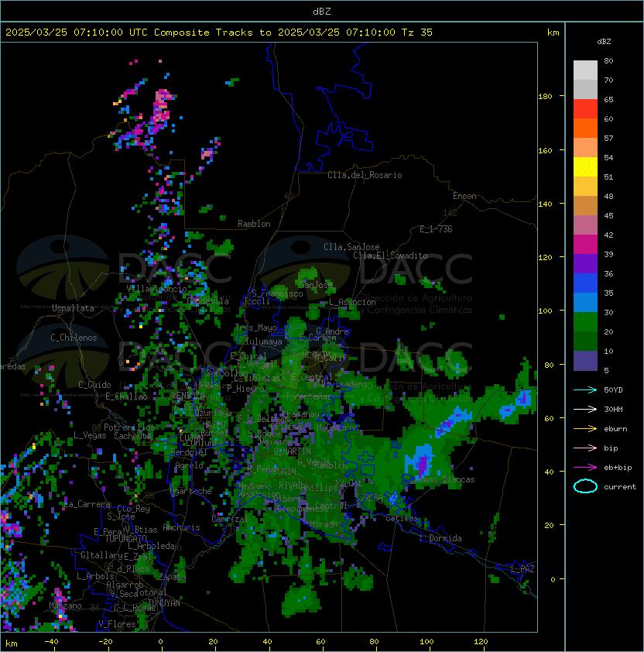This screenshot has height=652, width=644.
Task: Click the Villavicencio label
Action: click(x=156, y=289)
